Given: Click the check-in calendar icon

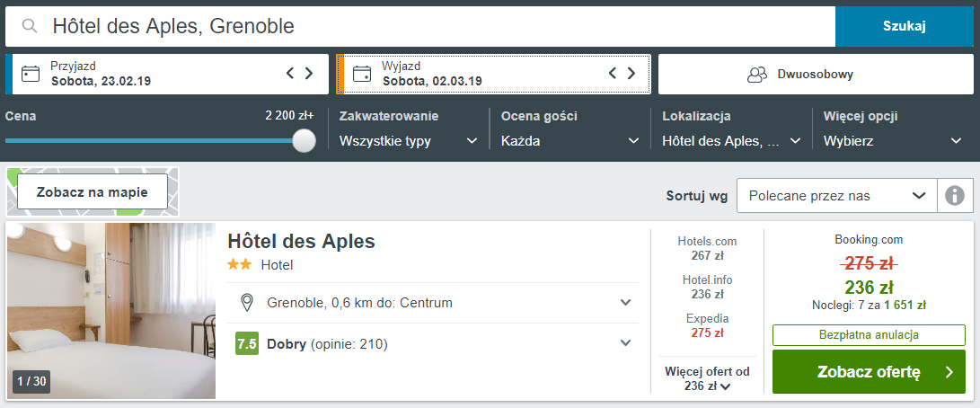Looking at the screenshot, I should [x=31, y=74].
